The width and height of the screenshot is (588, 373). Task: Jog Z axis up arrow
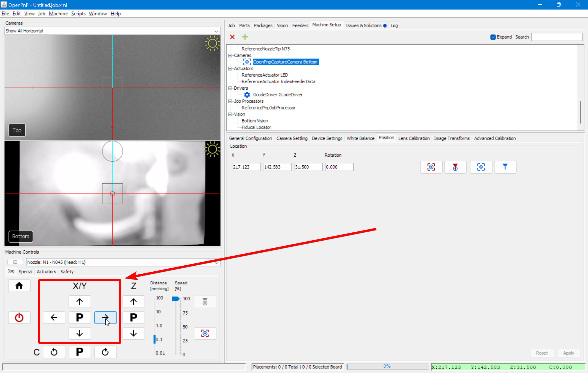(133, 302)
